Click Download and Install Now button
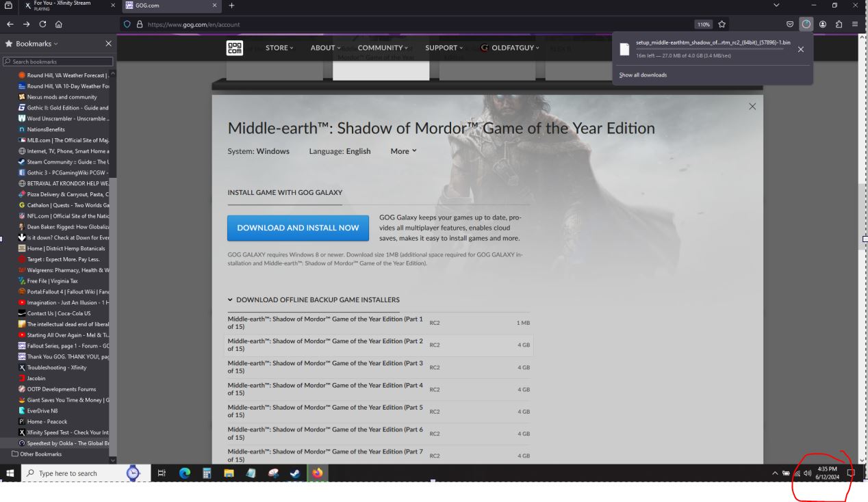The image size is (868, 502). point(298,228)
